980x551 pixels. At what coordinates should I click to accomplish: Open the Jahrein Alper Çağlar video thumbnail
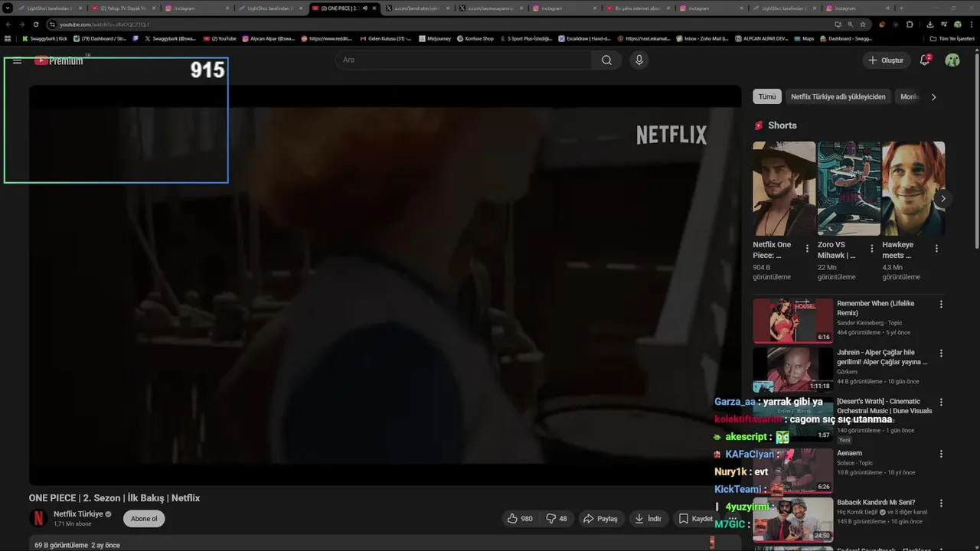pyautogui.click(x=792, y=370)
